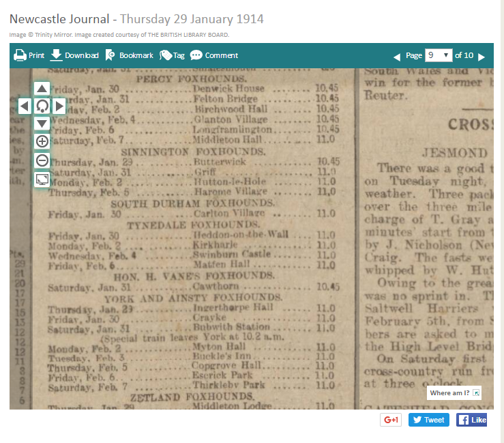The height and width of the screenshot is (443, 504).
Task: Pan the newspaper image right
Action: [59, 106]
